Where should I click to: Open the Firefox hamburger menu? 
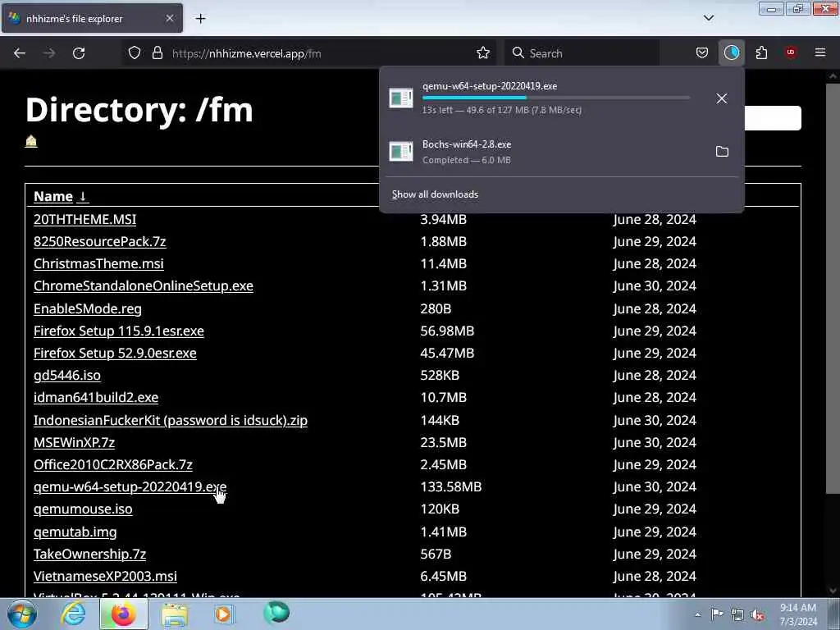pos(820,52)
